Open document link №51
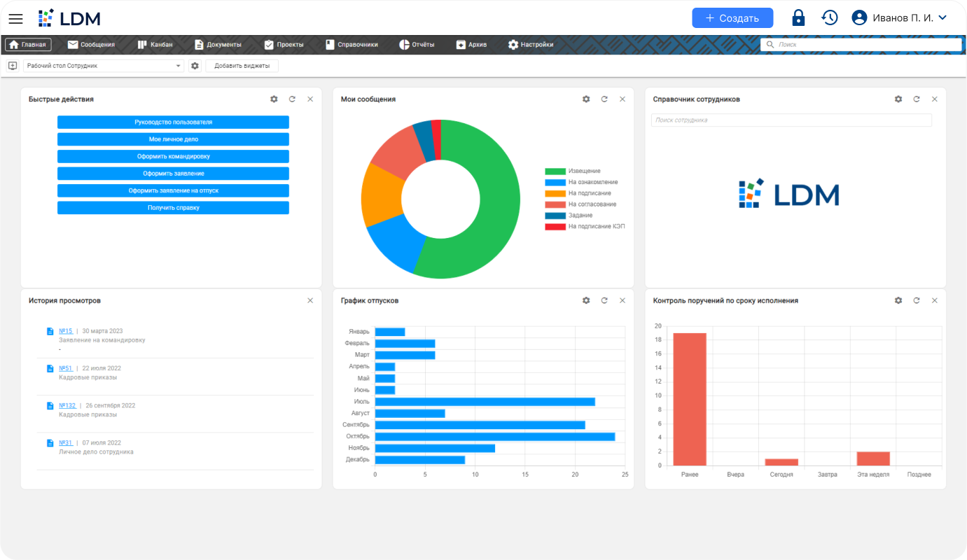The width and height of the screenshot is (967, 560). (x=66, y=368)
